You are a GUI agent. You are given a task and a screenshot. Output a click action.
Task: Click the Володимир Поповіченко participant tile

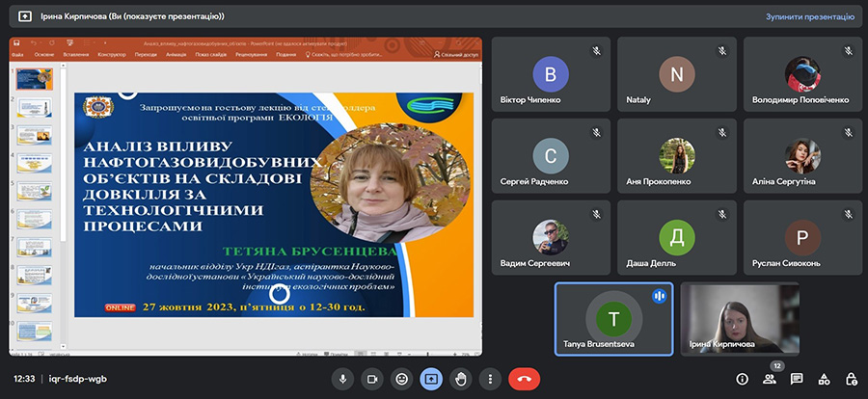tap(802, 74)
